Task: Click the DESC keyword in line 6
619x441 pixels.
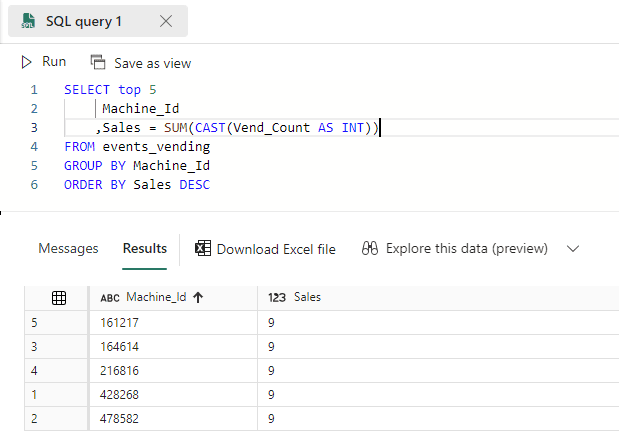Action: pyautogui.click(x=195, y=184)
